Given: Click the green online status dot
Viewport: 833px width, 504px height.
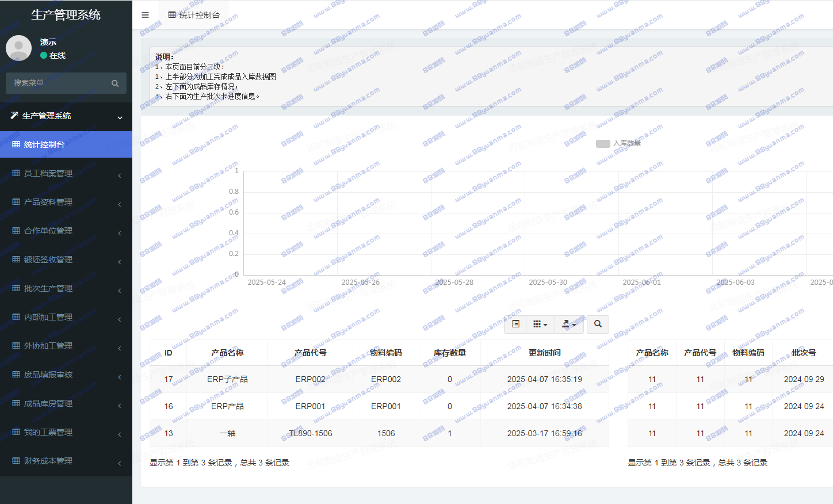Looking at the screenshot, I should [44, 56].
